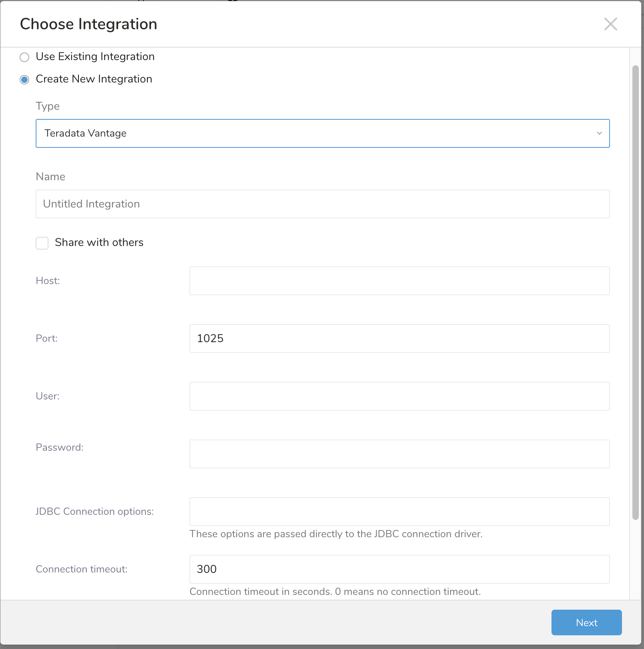Click the JDBC Connection options label
644x649 pixels.
tap(95, 512)
